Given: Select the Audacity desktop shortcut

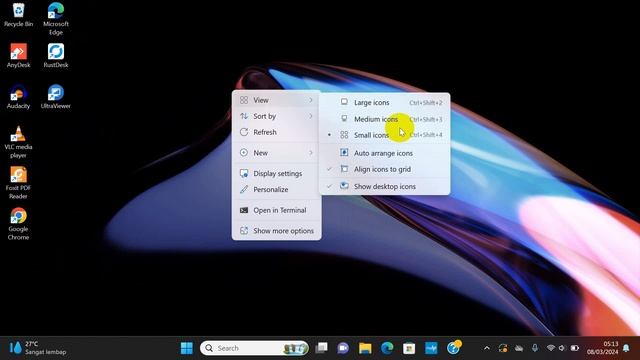Looking at the screenshot, I should 18,97.
